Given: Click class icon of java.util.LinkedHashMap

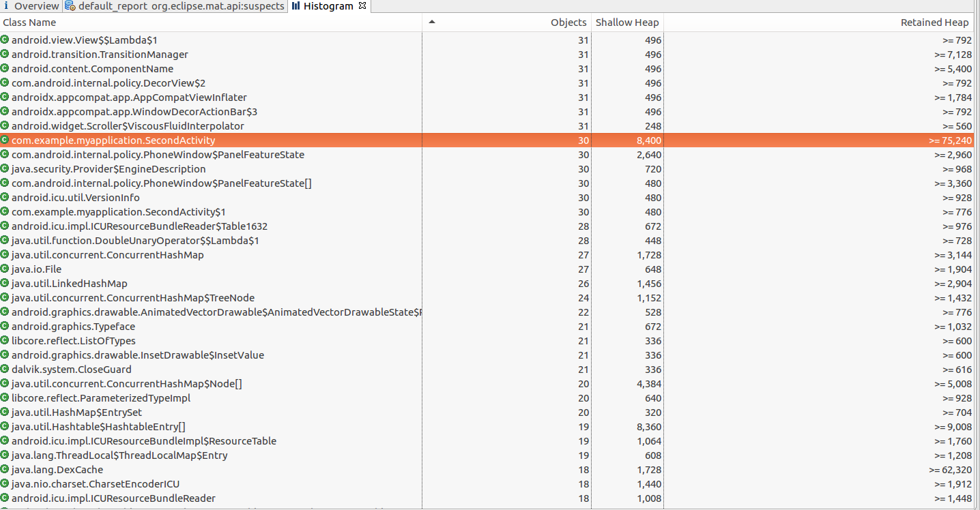Looking at the screenshot, I should [x=5, y=284].
